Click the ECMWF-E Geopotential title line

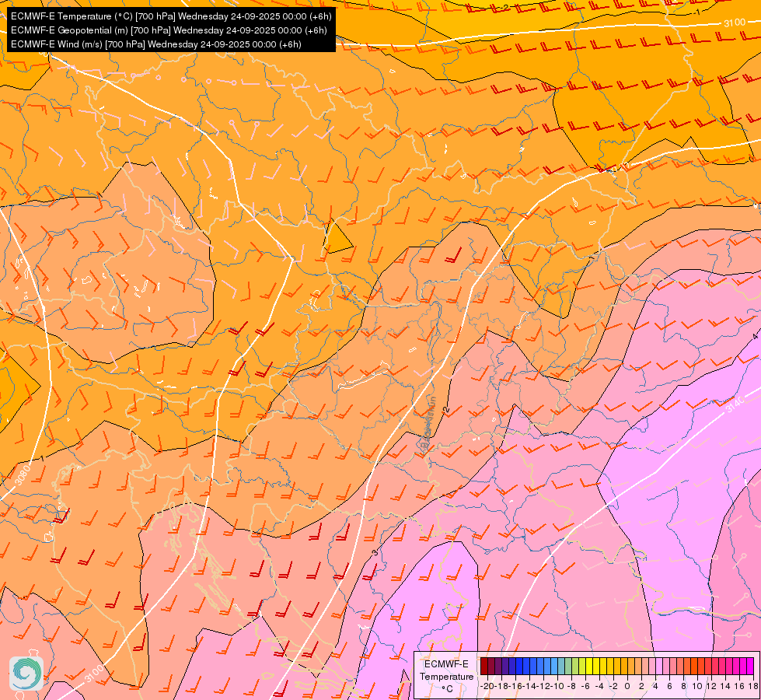pyautogui.click(x=169, y=30)
